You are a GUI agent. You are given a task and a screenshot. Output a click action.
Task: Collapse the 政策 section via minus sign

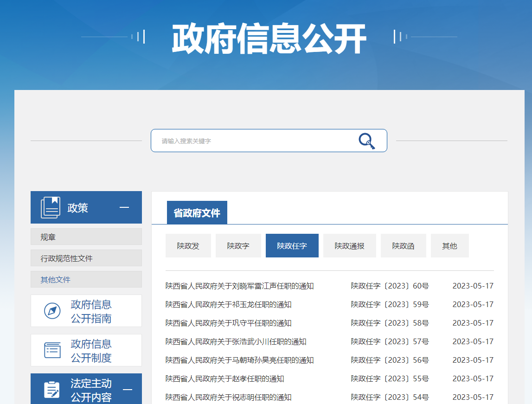(124, 207)
